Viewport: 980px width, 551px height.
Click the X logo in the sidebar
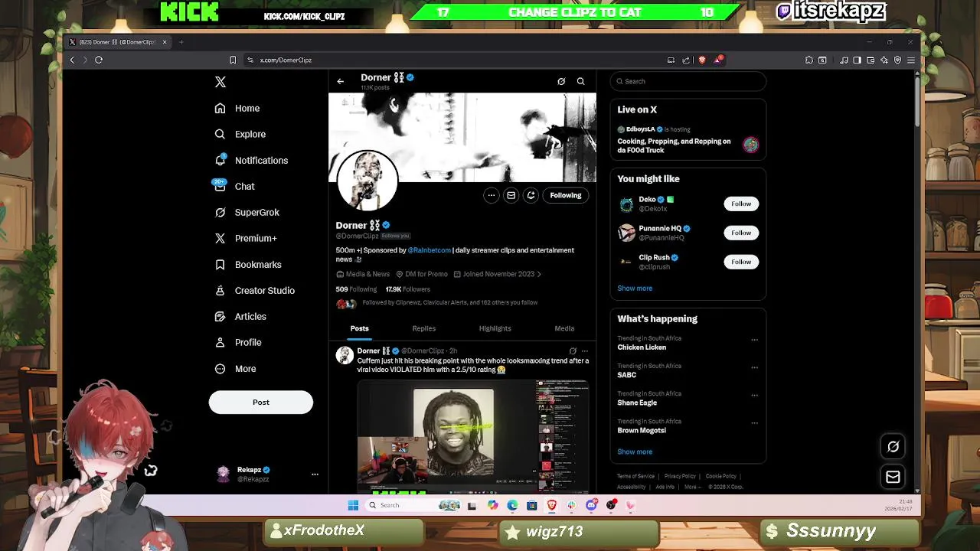tap(220, 82)
